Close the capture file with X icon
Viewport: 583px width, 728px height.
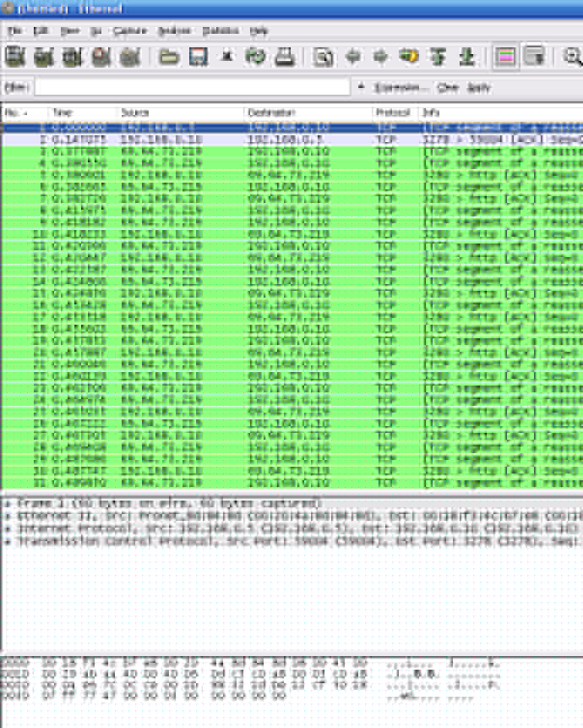(x=226, y=57)
